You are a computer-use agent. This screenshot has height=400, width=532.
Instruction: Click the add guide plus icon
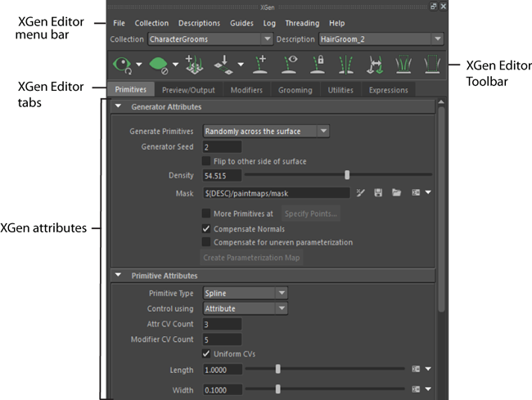(x=260, y=65)
